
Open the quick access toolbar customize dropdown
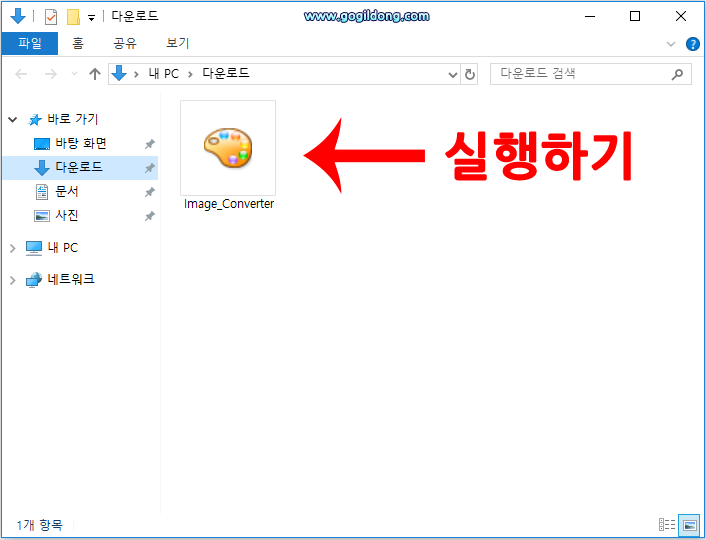point(91,18)
